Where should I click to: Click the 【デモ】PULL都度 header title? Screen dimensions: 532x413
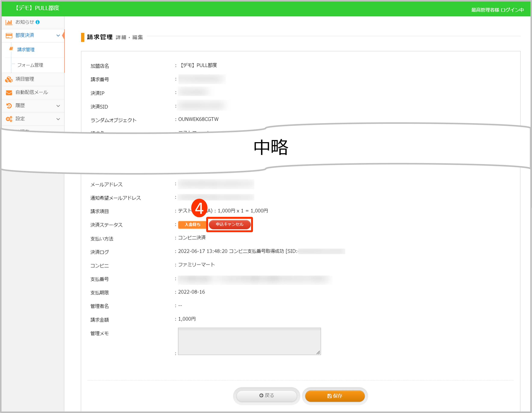point(38,8)
